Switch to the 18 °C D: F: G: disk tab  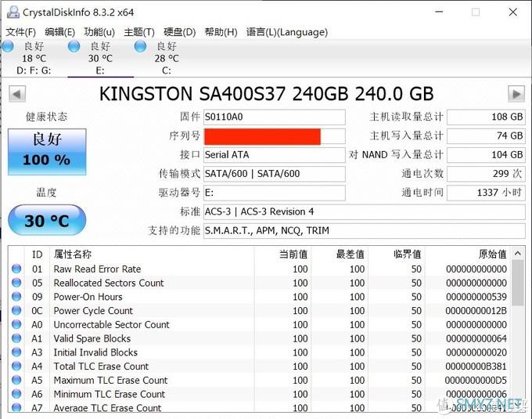tap(34, 59)
